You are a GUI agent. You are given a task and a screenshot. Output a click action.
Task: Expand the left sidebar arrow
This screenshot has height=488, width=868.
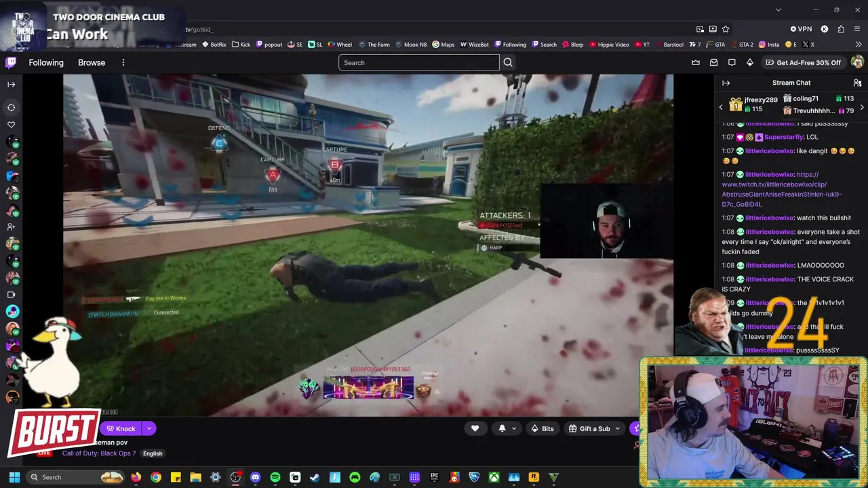click(12, 84)
